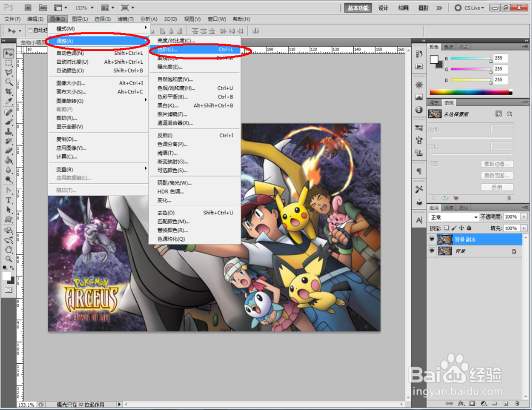This screenshot has width=532, height=410.
Task: Toggle lock transparent pixels
Action: pos(446,228)
